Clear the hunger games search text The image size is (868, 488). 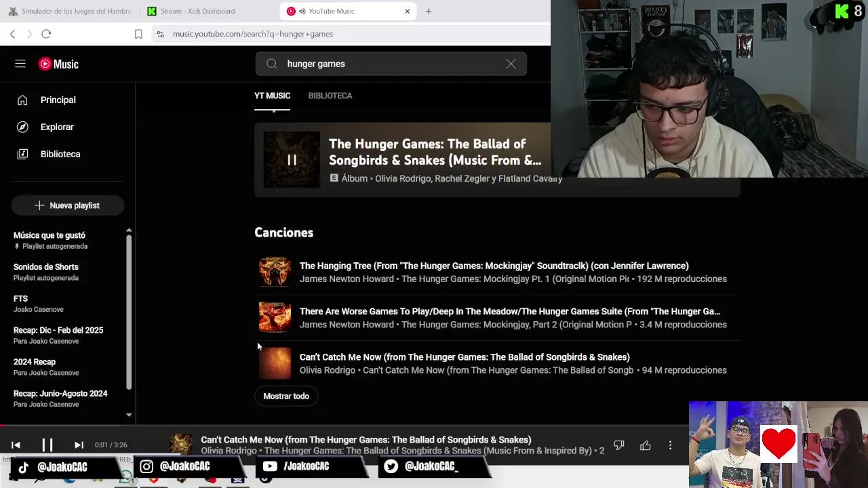coord(511,64)
